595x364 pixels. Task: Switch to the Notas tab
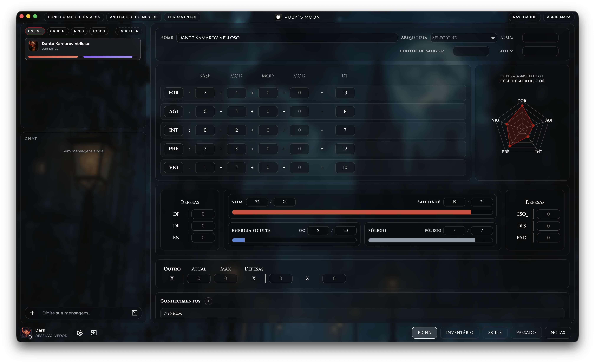pyautogui.click(x=558, y=333)
